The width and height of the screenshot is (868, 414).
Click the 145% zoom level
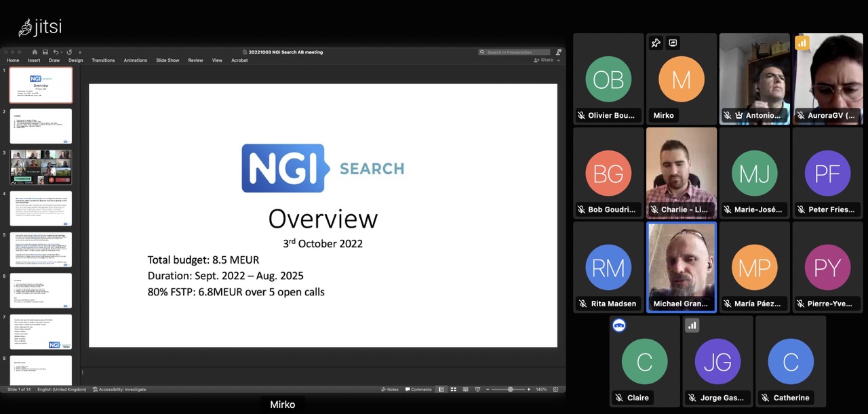pyautogui.click(x=541, y=390)
